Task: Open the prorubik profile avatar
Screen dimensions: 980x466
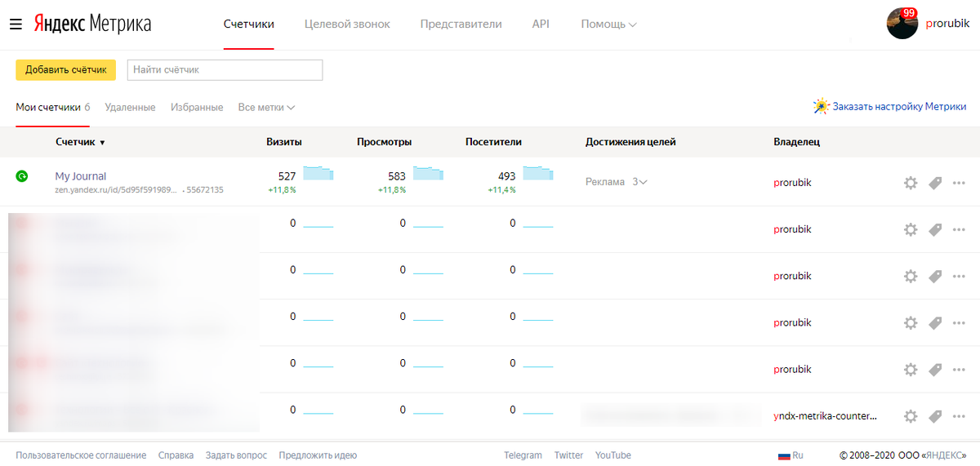Action: point(902,24)
